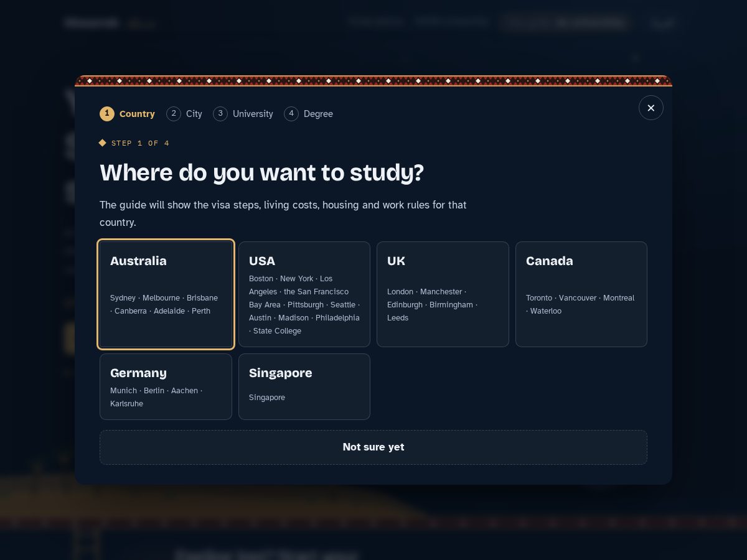Click the visa steps description paragraph
Image resolution: width=747 pixels, height=560 pixels.
(283, 213)
